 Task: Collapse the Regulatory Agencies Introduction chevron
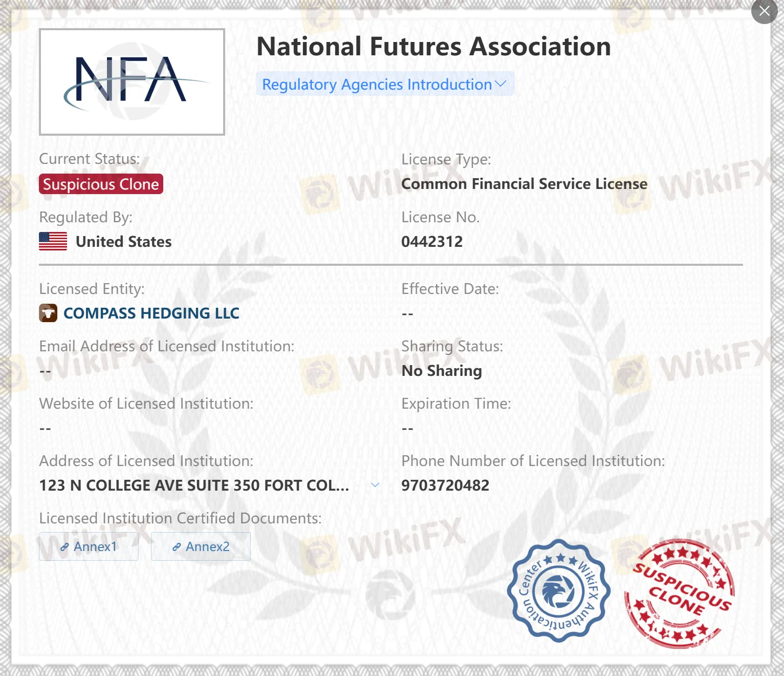[500, 83]
